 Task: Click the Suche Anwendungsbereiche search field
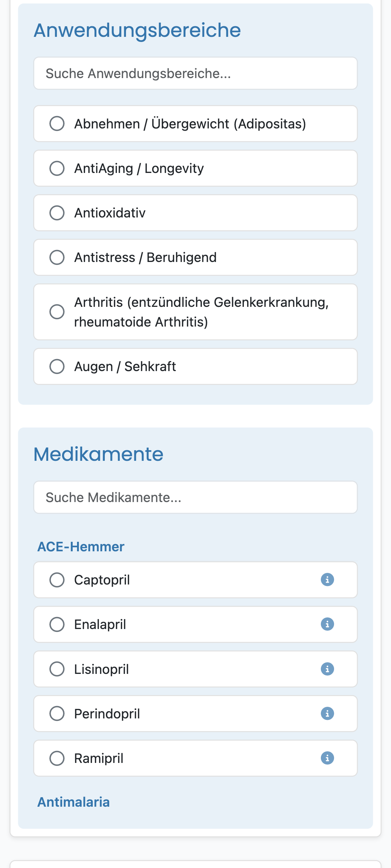[195, 73]
